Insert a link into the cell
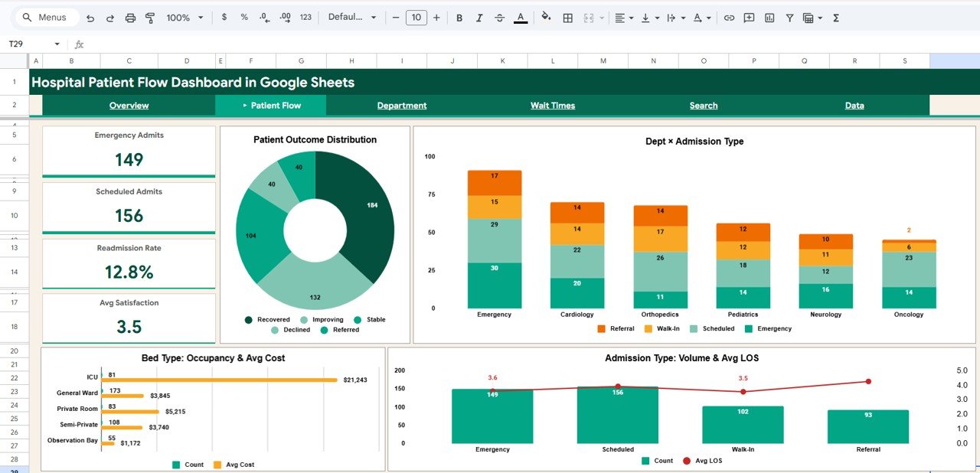The width and height of the screenshot is (980, 473). [x=729, y=17]
